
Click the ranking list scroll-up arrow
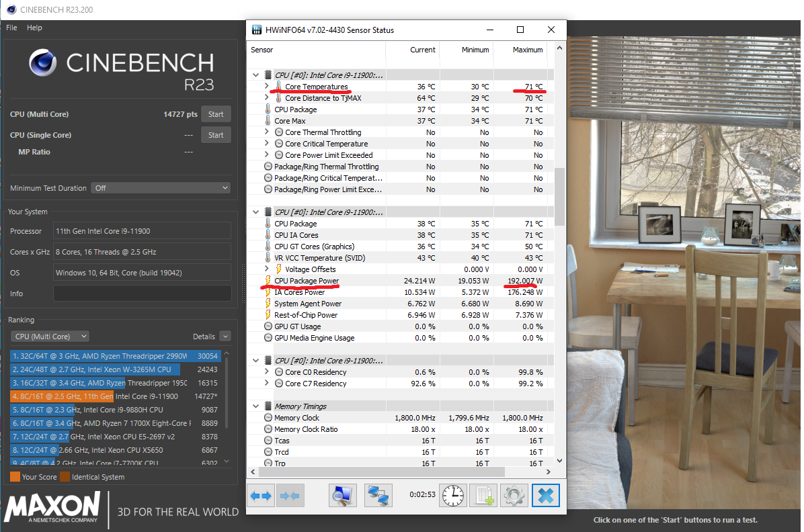pos(227,353)
